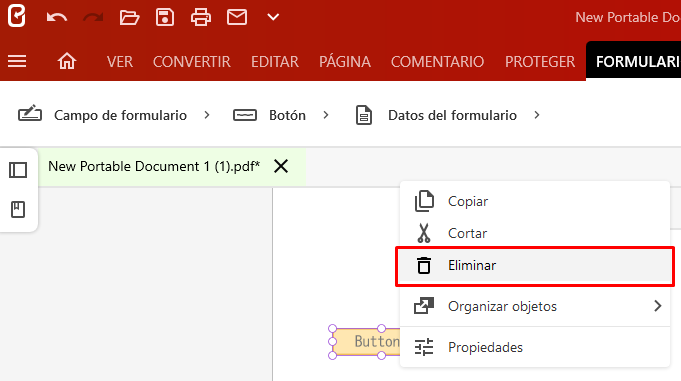Open Organizar objetos menu entry
This screenshot has width=681, height=381.
[x=535, y=306]
